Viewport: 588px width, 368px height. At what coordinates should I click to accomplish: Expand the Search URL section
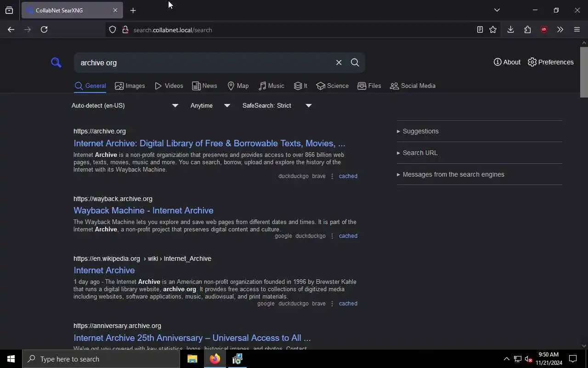[x=417, y=153]
